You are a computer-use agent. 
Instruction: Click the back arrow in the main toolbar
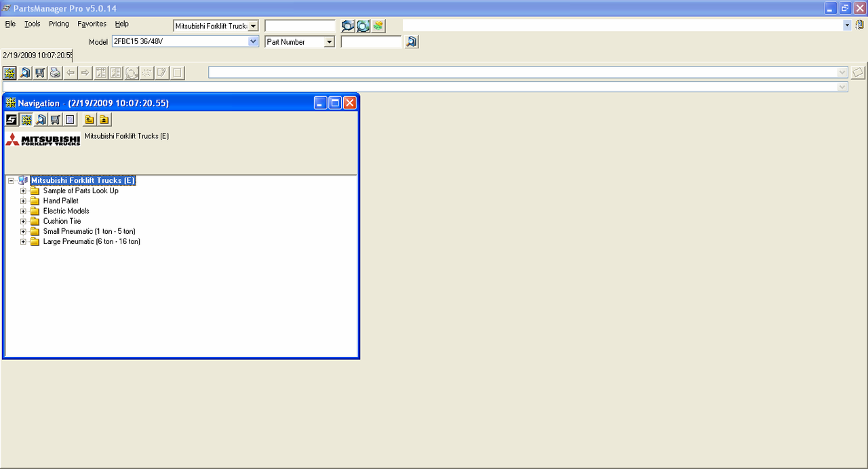click(x=70, y=73)
